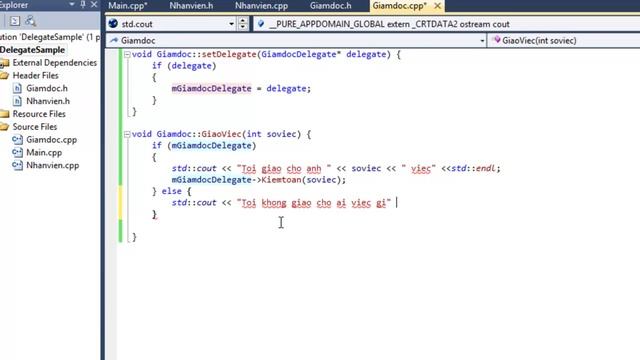640x360 pixels.
Task: Switch to the Giamdoc.h tab
Action: click(330, 6)
